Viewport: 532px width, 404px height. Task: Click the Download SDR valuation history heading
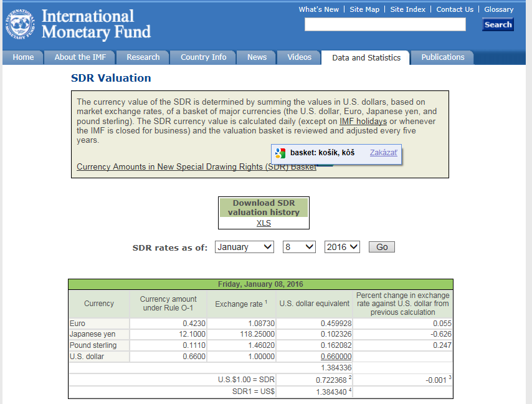point(264,208)
